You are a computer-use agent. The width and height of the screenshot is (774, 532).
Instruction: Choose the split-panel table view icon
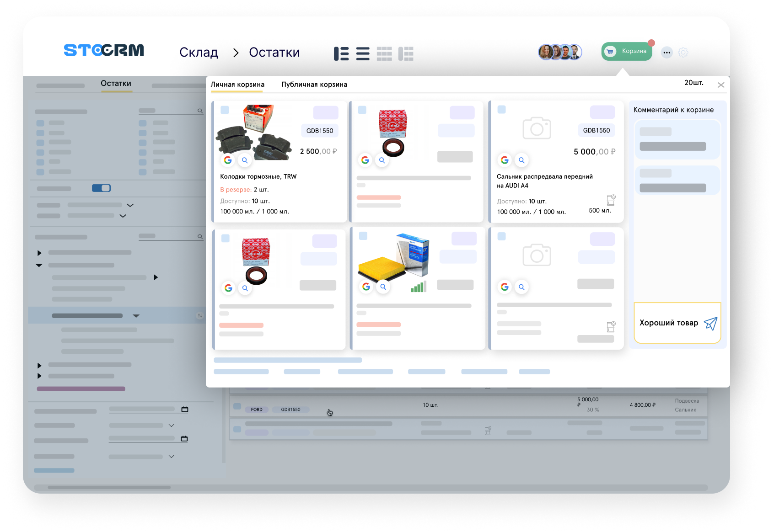406,53
